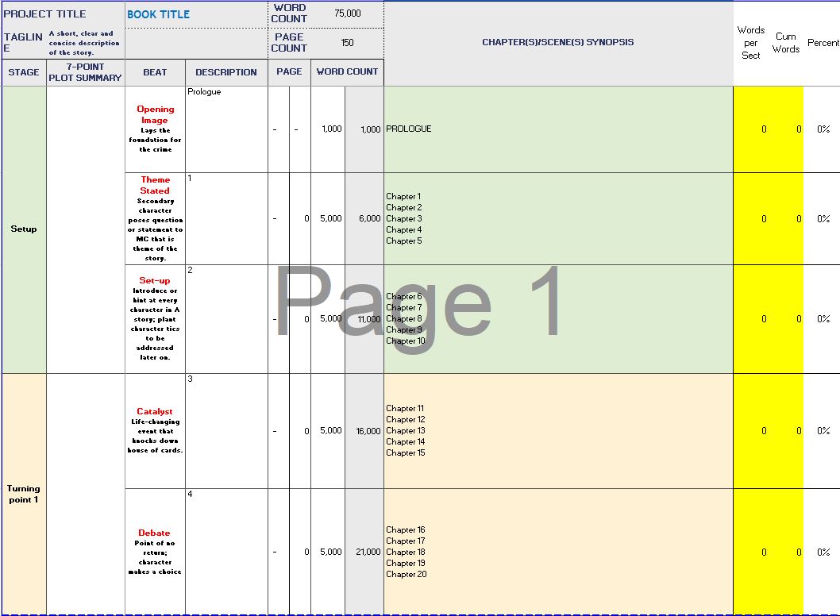
Task: Click the Theme Stated beat cell
Action: (x=155, y=218)
